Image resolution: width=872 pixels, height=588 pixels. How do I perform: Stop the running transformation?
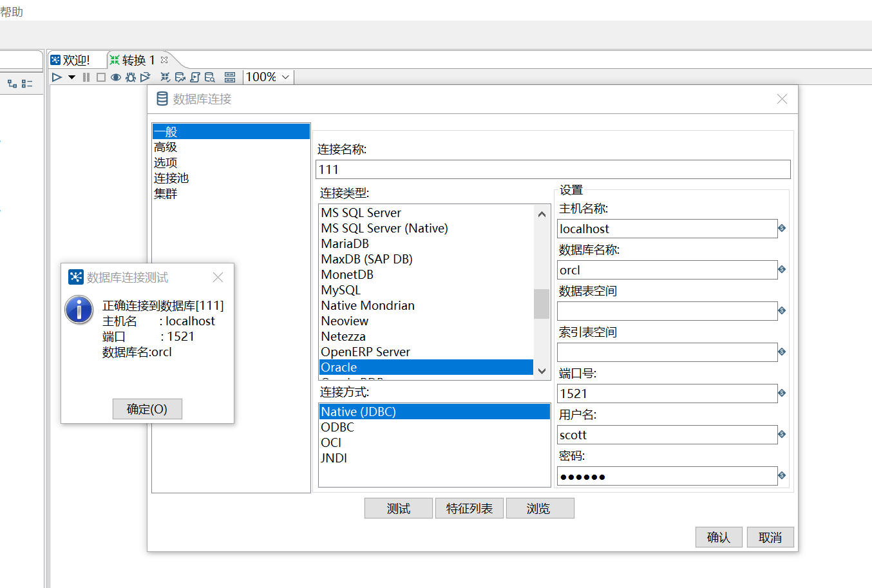pos(101,77)
